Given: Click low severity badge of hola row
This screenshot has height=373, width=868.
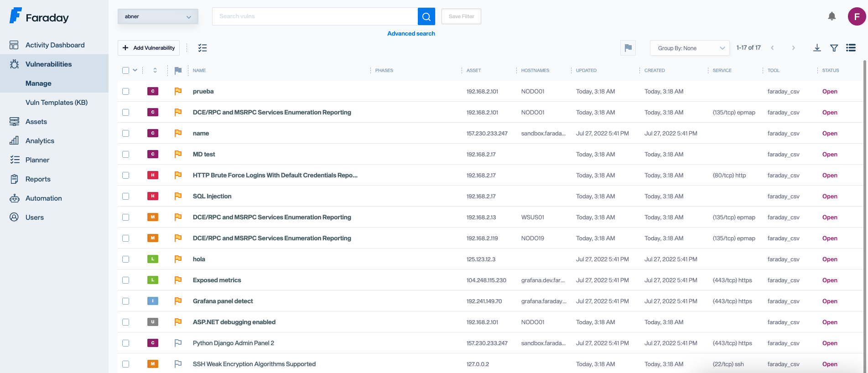Looking at the screenshot, I should click(x=153, y=259).
